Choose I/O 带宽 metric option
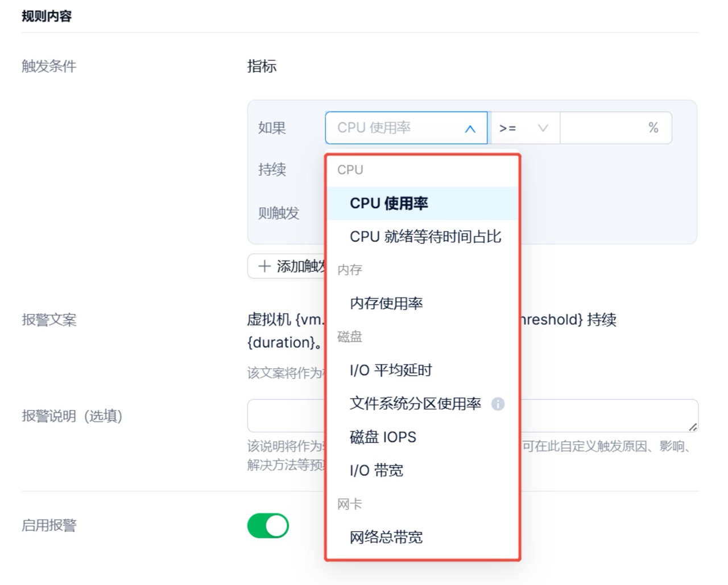 point(377,471)
